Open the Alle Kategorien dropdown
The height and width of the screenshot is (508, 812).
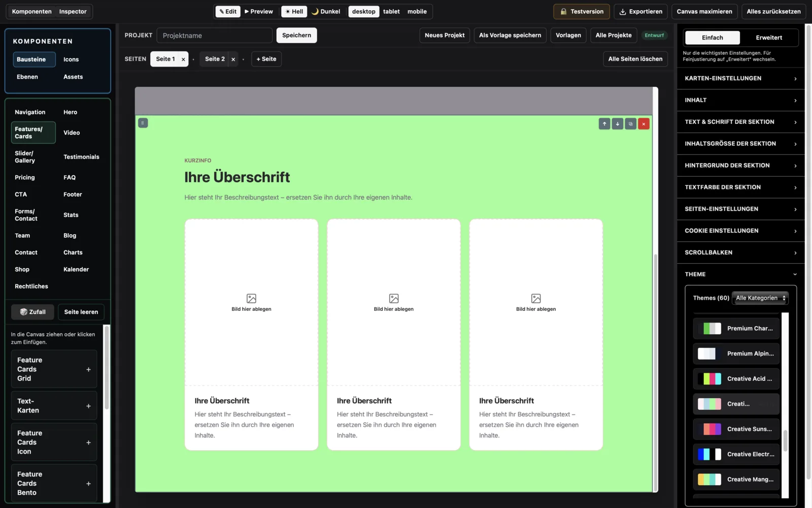(x=760, y=298)
